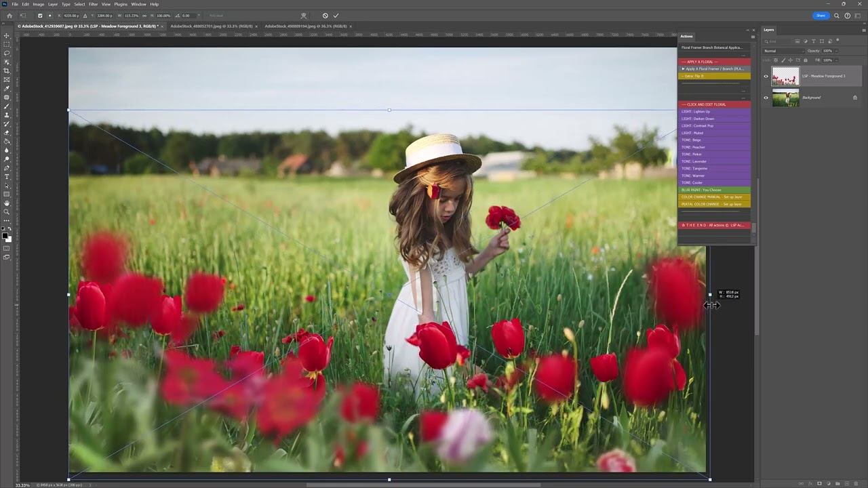Run the LIGHT: Lighten Up action
Viewport: 868px width, 488px height.
(696, 112)
